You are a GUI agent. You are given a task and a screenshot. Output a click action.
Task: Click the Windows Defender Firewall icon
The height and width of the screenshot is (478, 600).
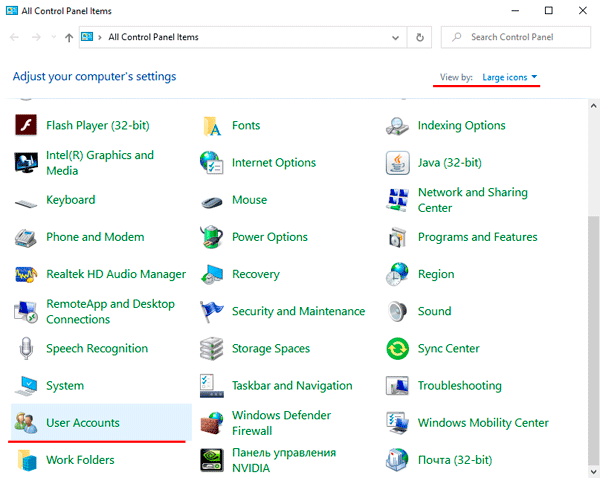point(212,423)
